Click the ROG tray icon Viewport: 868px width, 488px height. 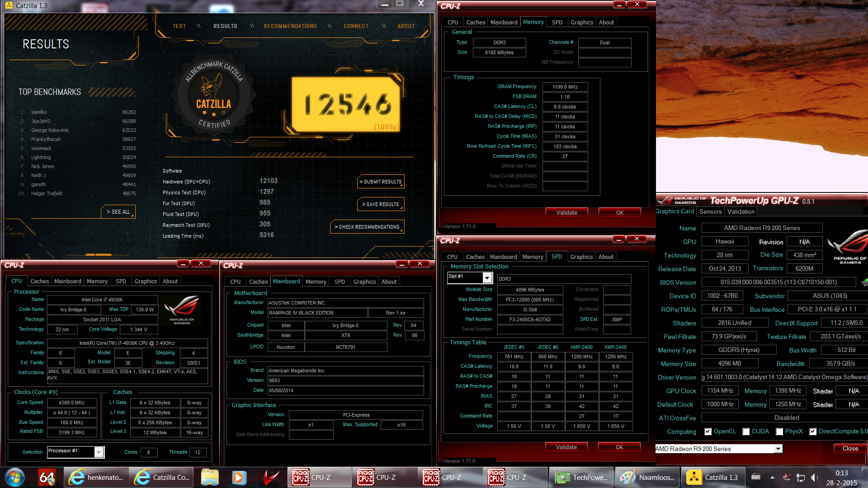click(787, 477)
